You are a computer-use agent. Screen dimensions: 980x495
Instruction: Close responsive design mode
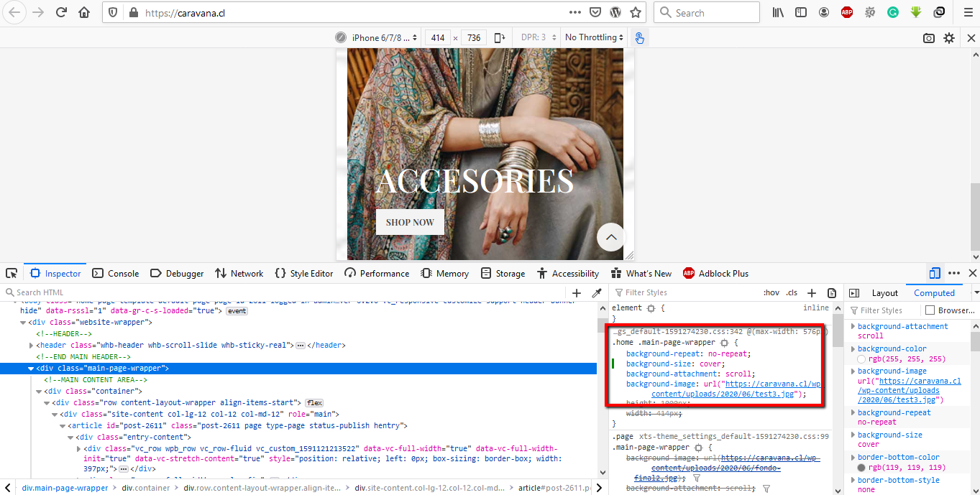pyautogui.click(x=970, y=38)
